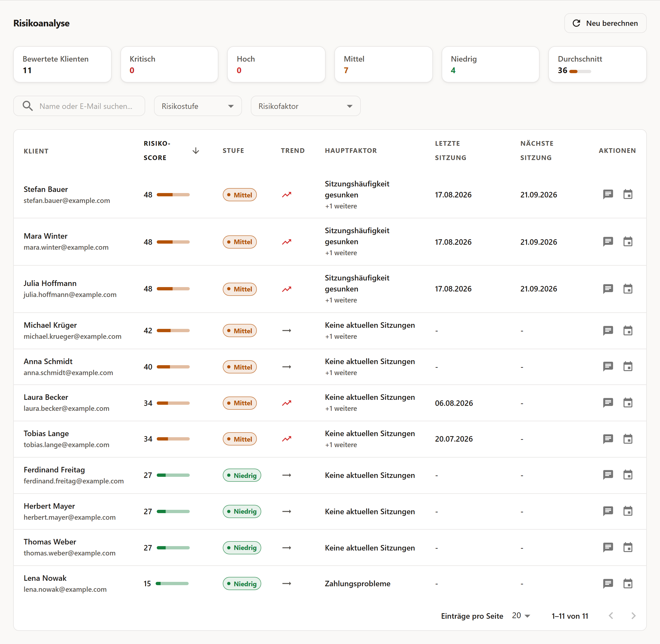
Task: Click Stefan Bauer's risk score bar
Action: tap(173, 194)
